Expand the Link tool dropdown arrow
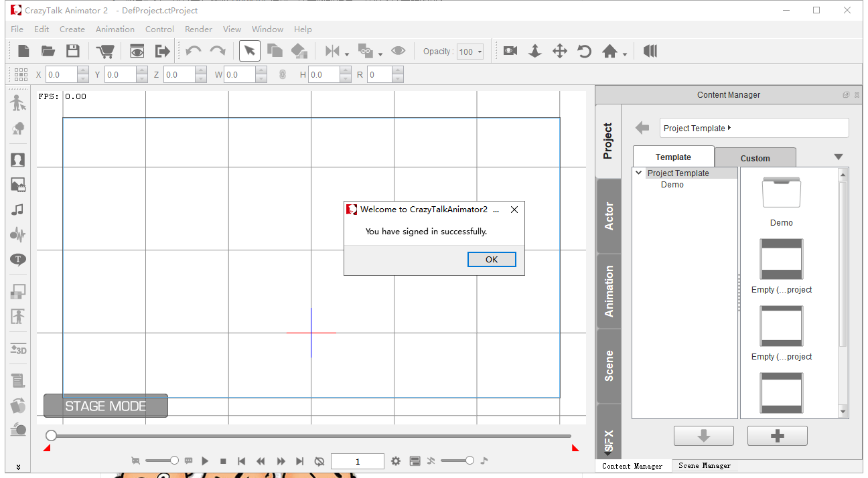868x478 pixels. click(x=380, y=54)
